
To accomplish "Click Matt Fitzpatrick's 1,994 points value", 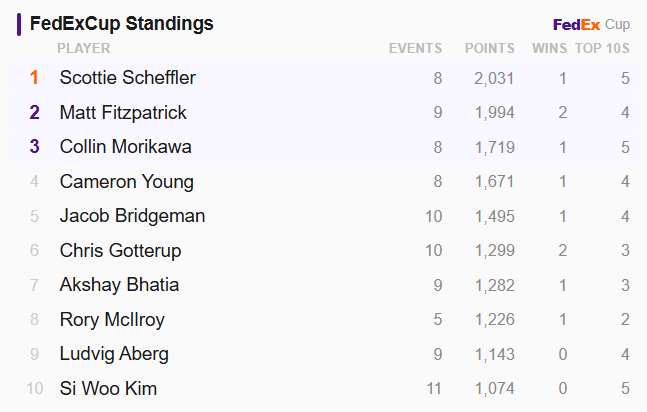I will click(x=495, y=113).
